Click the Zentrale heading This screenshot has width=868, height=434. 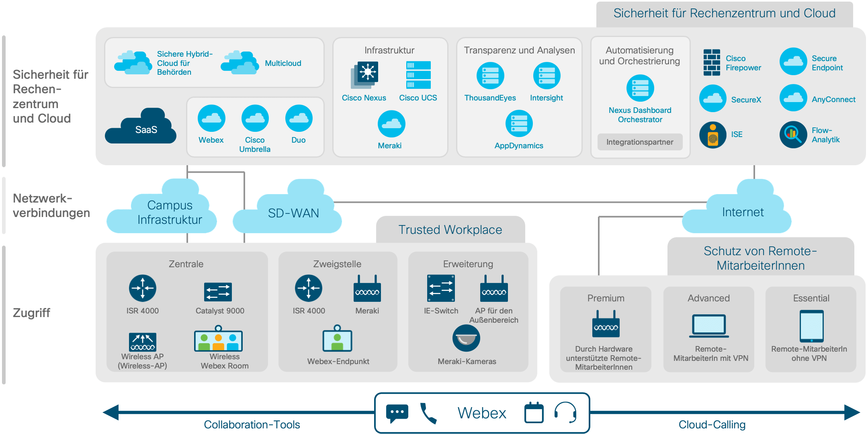186,264
